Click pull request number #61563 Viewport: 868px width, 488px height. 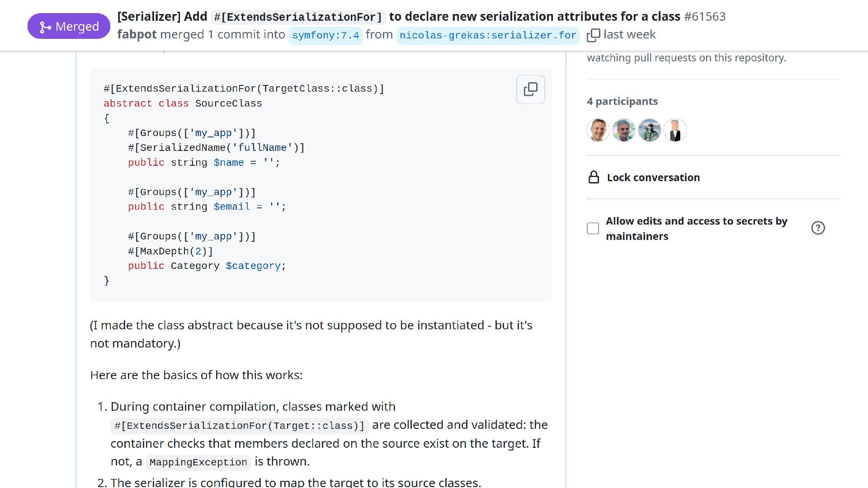(704, 17)
